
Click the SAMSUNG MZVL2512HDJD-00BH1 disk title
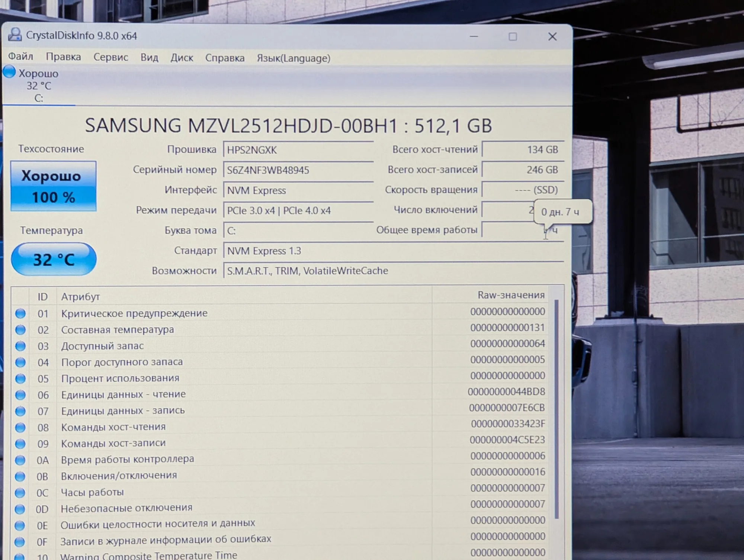[288, 125]
